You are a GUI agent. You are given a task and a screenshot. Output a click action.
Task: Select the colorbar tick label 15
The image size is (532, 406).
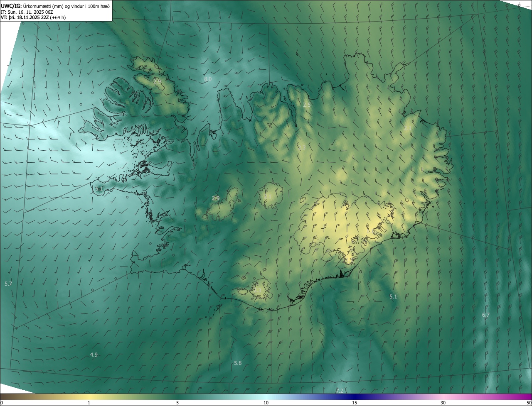[x=355, y=403]
